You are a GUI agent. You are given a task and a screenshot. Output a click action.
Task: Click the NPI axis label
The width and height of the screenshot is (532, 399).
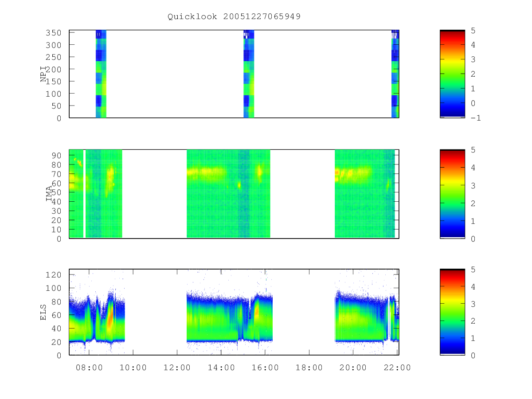point(43,74)
